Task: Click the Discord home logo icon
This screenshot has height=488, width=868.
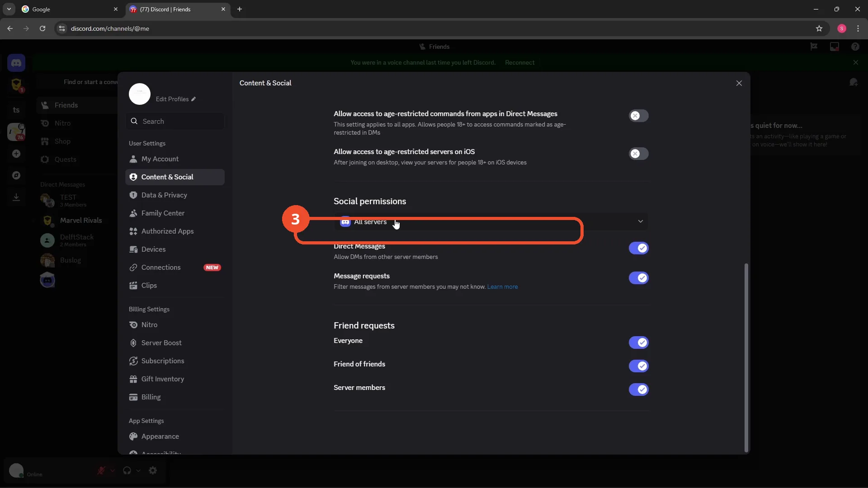Action: pyautogui.click(x=16, y=63)
